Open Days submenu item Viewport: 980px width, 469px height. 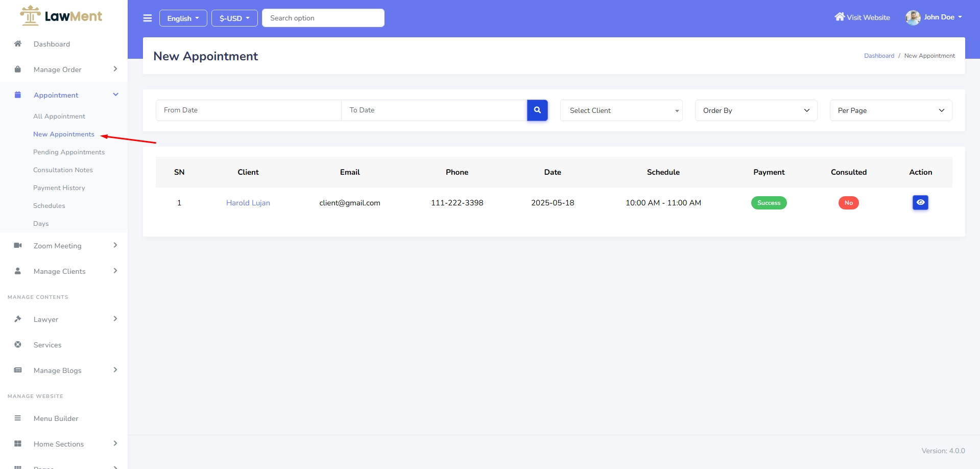(x=41, y=224)
